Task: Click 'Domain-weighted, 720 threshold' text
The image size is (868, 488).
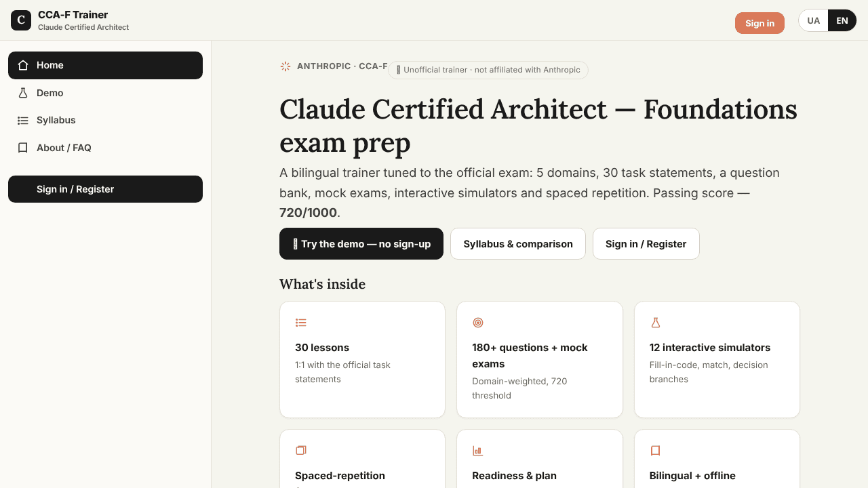Action: coord(520,388)
